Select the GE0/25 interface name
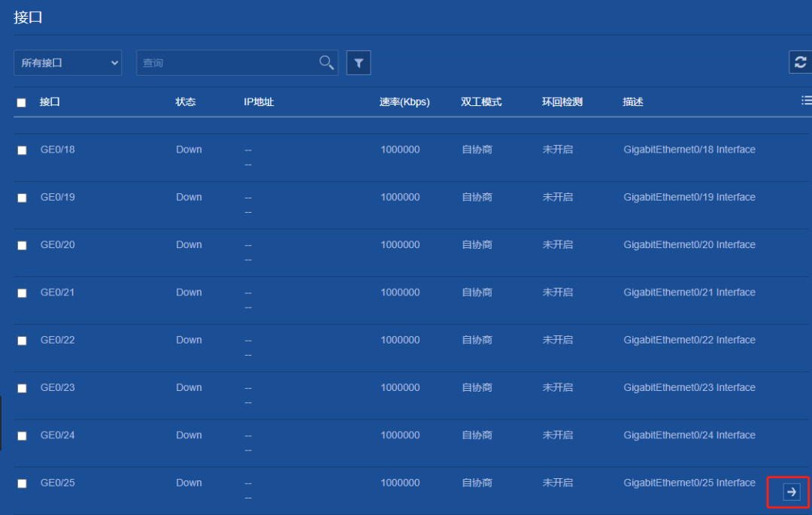The height and width of the screenshot is (515, 812). point(57,483)
